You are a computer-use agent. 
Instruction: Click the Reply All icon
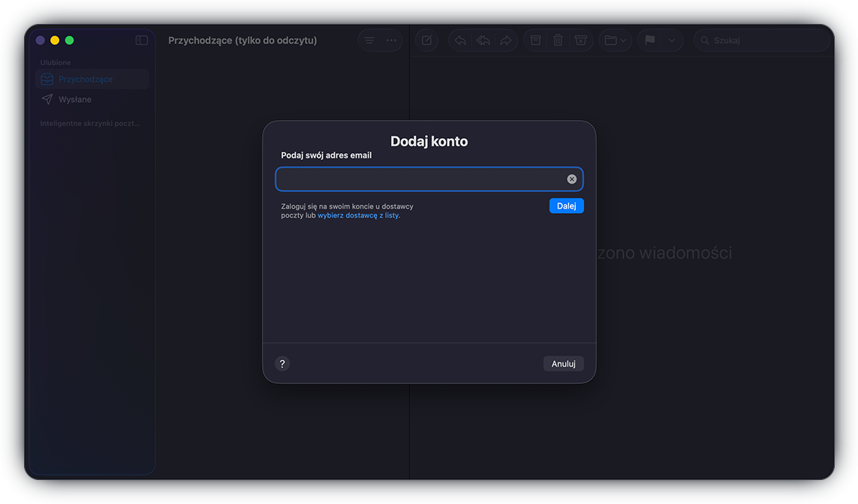click(483, 40)
